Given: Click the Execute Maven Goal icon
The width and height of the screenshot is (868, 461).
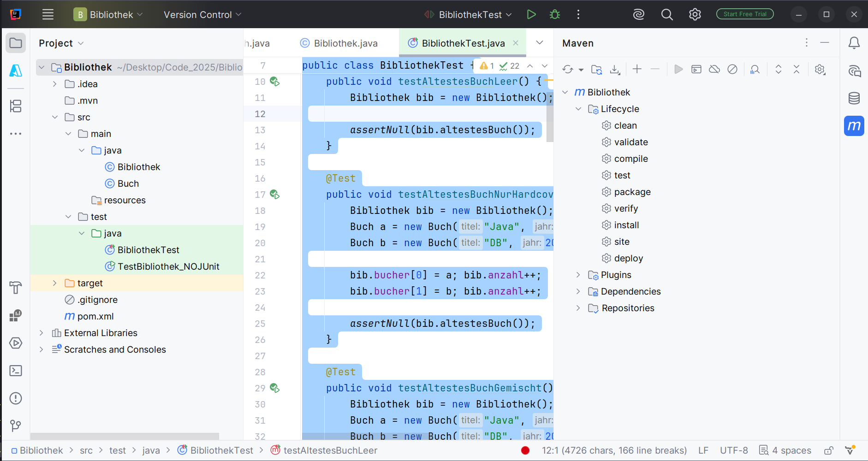Looking at the screenshot, I should [x=696, y=70].
